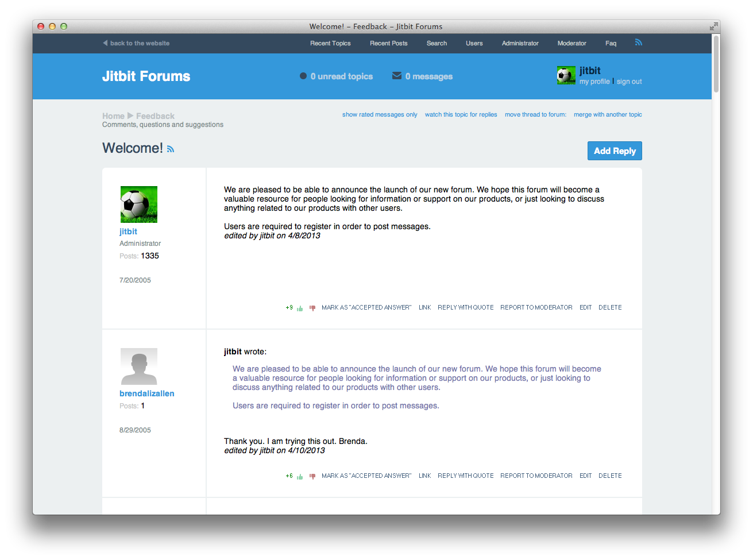The image size is (753, 560).
Task: Open the Recent Topics menu item
Action: pos(330,43)
